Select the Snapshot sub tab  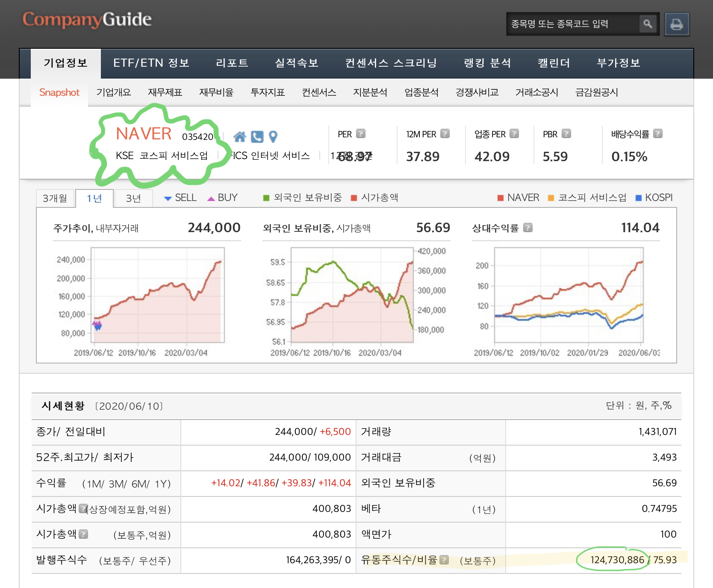click(59, 93)
